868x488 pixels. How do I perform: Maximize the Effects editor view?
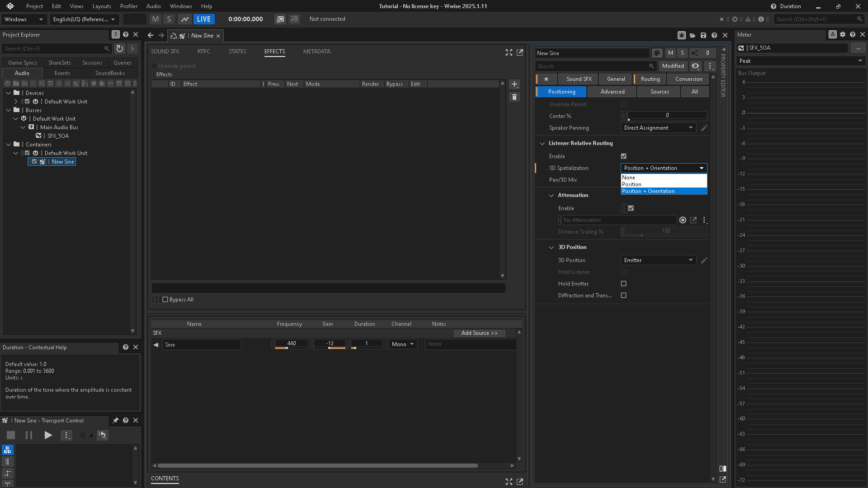pyautogui.click(x=509, y=52)
